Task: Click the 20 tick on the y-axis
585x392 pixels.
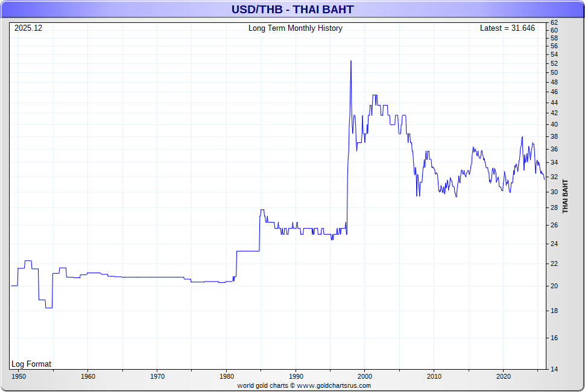Action: pos(554,286)
